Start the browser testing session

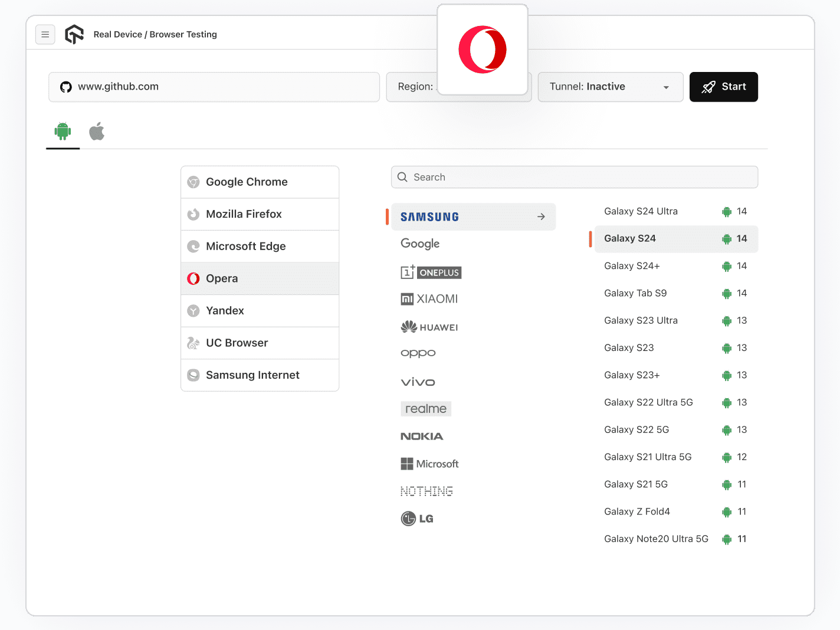click(724, 87)
